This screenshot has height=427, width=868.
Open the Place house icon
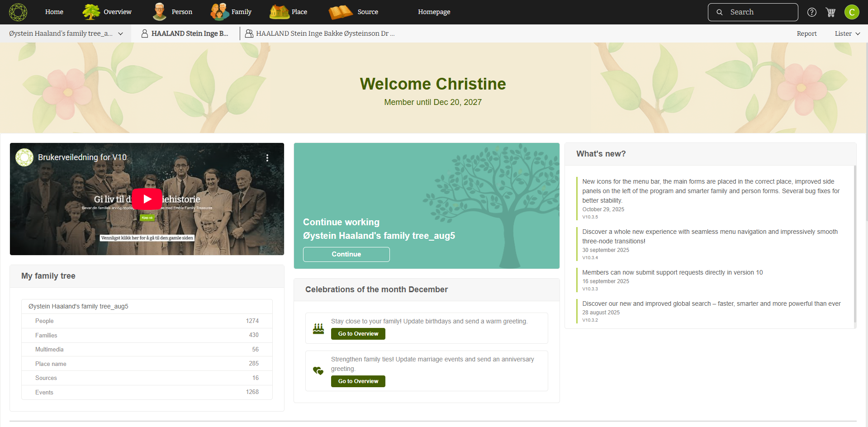pyautogui.click(x=279, y=12)
